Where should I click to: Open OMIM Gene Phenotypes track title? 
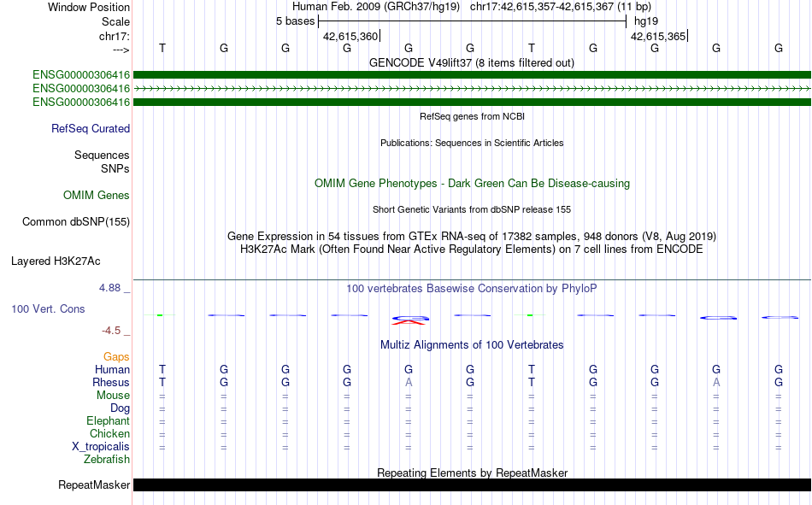point(472,184)
